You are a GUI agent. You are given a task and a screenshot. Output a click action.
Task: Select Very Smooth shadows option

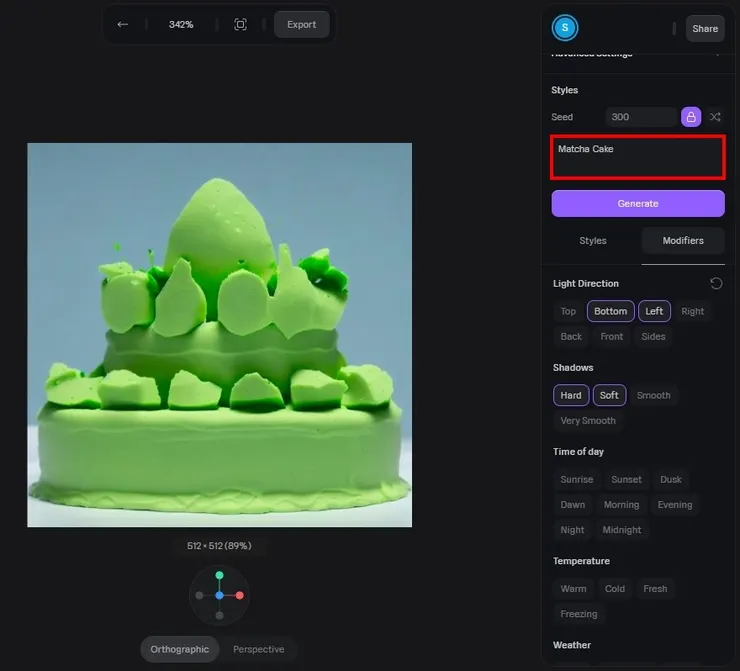[588, 420]
